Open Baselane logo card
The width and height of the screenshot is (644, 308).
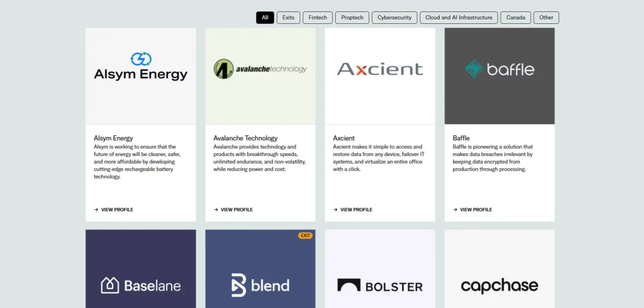click(x=140, y=269)
